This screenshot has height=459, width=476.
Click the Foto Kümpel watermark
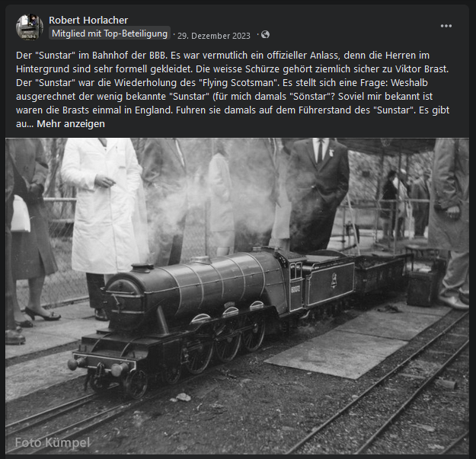click(53, 442)
